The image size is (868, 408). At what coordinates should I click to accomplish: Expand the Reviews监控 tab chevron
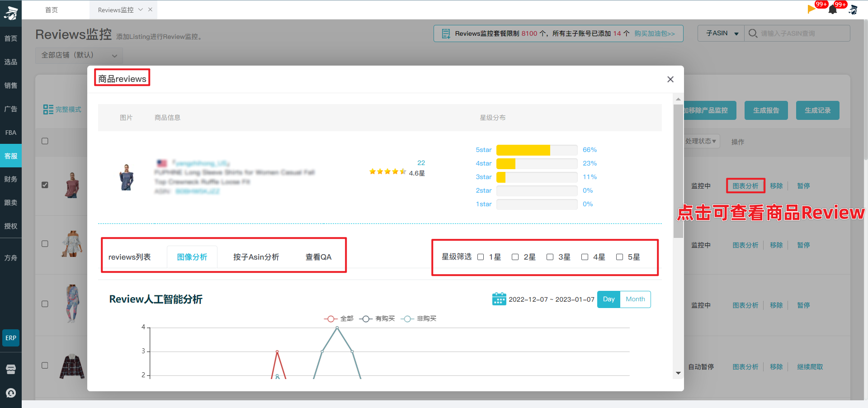click(x=141, y=9)
